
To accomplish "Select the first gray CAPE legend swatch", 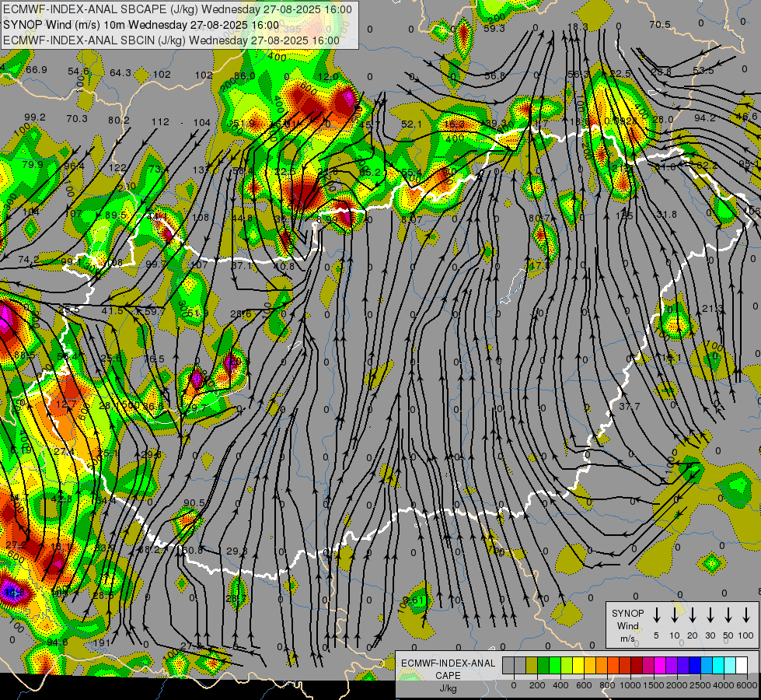I will tap(508, 666).
